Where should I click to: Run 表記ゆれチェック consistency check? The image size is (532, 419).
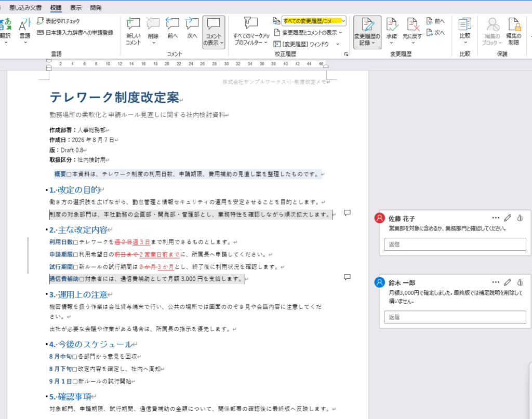tap(58, 21)
